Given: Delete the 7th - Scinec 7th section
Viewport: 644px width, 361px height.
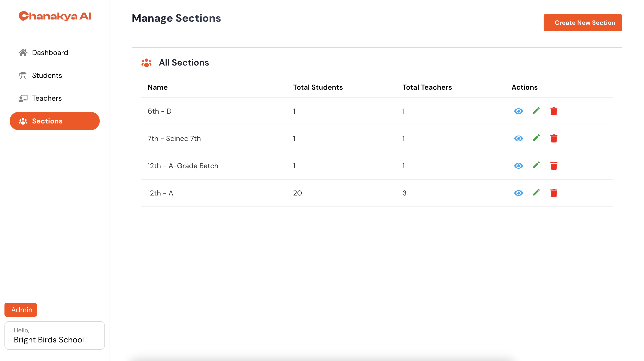Looking at the screenshot, I should (554, 138).
